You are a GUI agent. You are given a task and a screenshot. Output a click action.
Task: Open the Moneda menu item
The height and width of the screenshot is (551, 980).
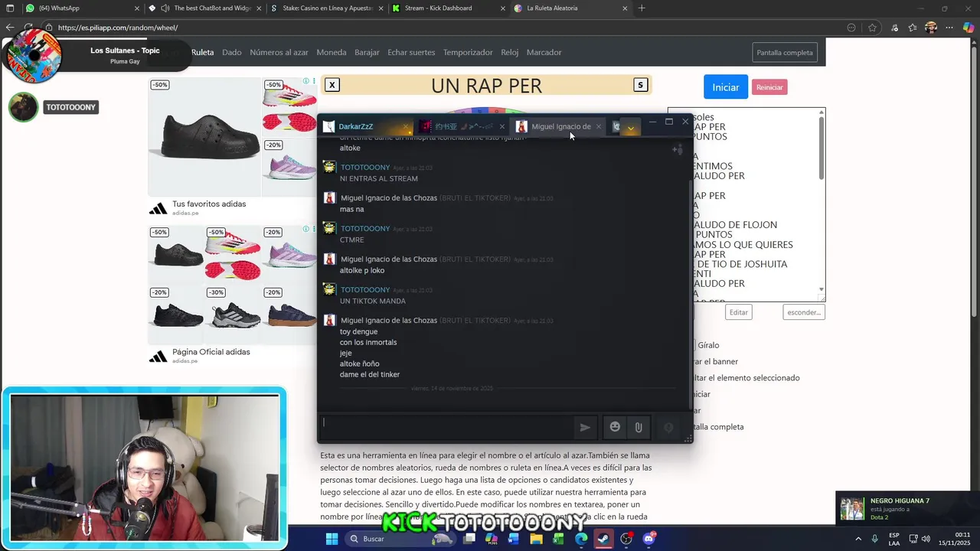(x=332, y=52)
